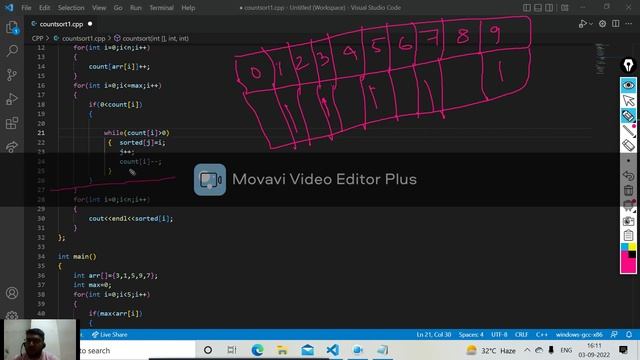The width and height of the screenshot is (640, 360).
Task: Click the whiteboard screen icon
Action: [x=628, y=205]
